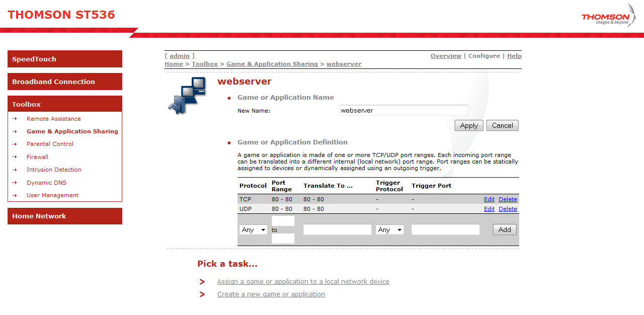The height and width of the screenshot is (315, 644).
Task: Go to Toolbox via breadcrumb
Action: tap(205, 64)
